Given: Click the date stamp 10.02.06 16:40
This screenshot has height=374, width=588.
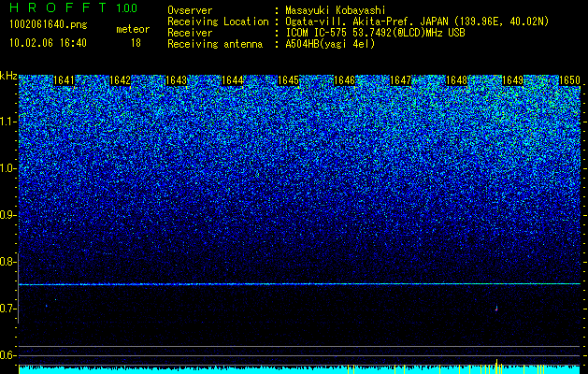Looking at the screenshot, I should click(48, 43).
